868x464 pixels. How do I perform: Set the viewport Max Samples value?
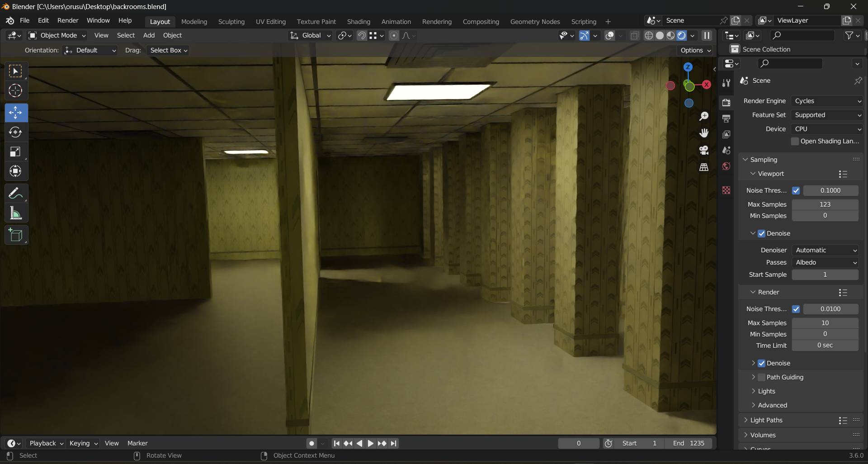[825, 204]
